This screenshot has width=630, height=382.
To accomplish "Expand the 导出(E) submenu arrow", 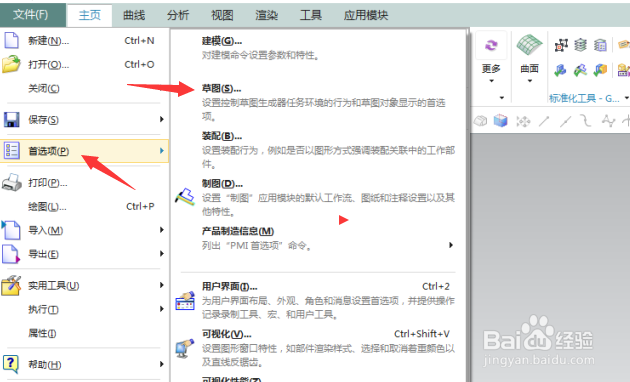I will (x=162, y=253).
